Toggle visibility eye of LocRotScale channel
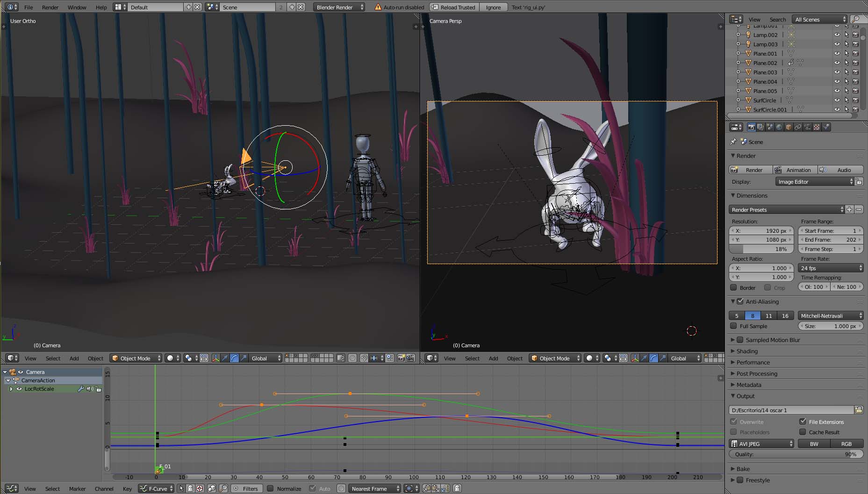The height and width of the screenshot is (494, 868). [19, 389]
